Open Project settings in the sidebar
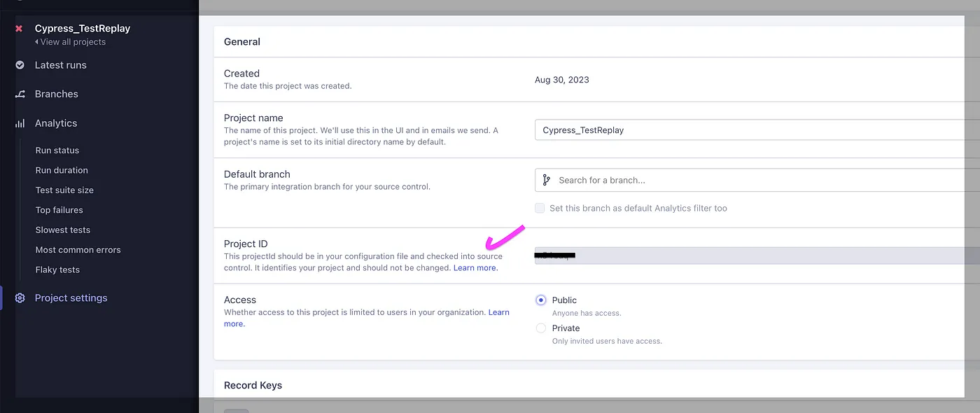This screenshot has width=980, height=413. pyautogui.click(x=71, y=298)
